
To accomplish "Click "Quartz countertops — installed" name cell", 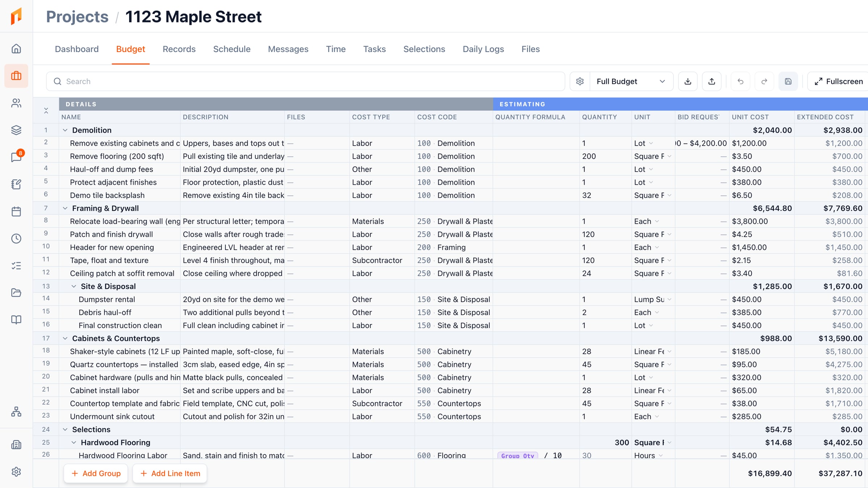I will tap(120, 364).
